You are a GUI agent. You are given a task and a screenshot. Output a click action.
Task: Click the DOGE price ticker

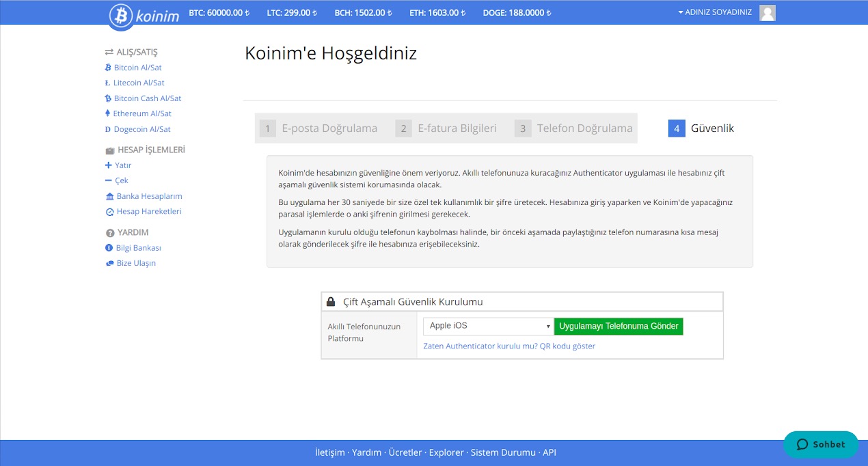pyautogui.click(x=517, y=12)
